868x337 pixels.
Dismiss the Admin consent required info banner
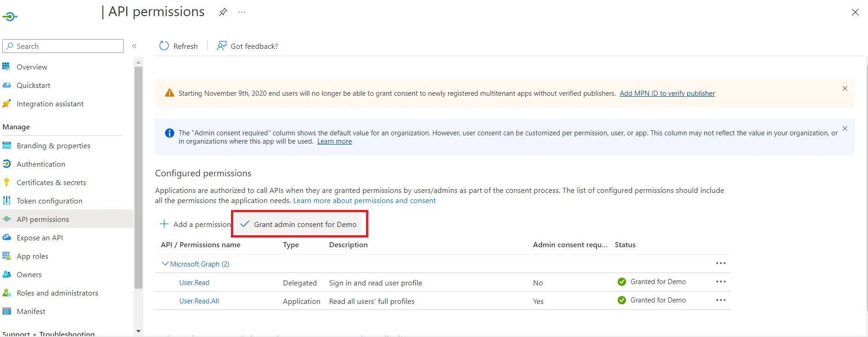845,128
